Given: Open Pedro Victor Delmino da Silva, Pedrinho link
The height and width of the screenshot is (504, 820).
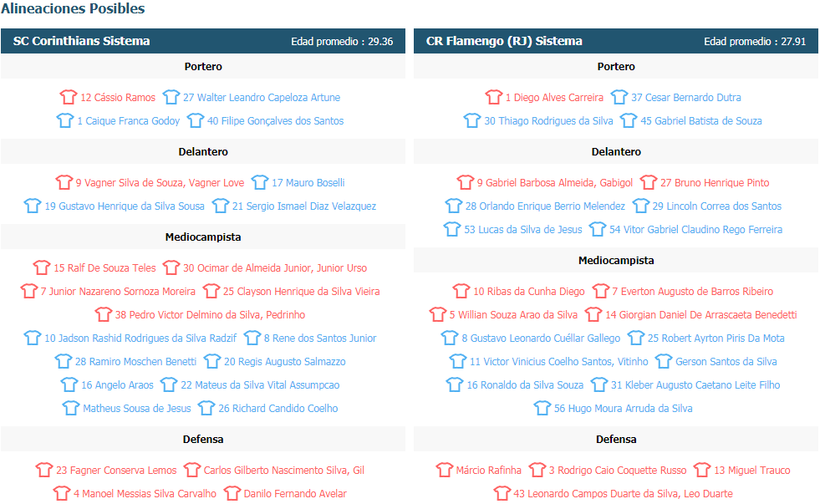Looking at the screenshot, I should 210,314.
